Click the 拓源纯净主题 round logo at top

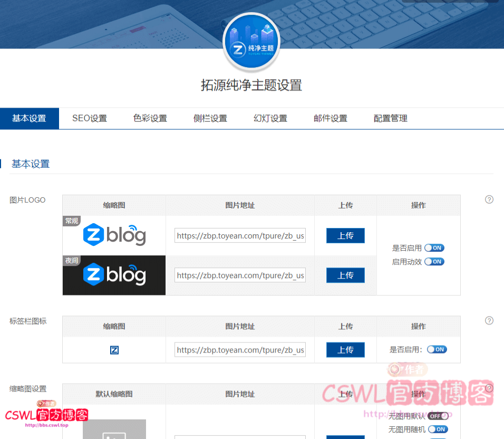pos(251,43)
